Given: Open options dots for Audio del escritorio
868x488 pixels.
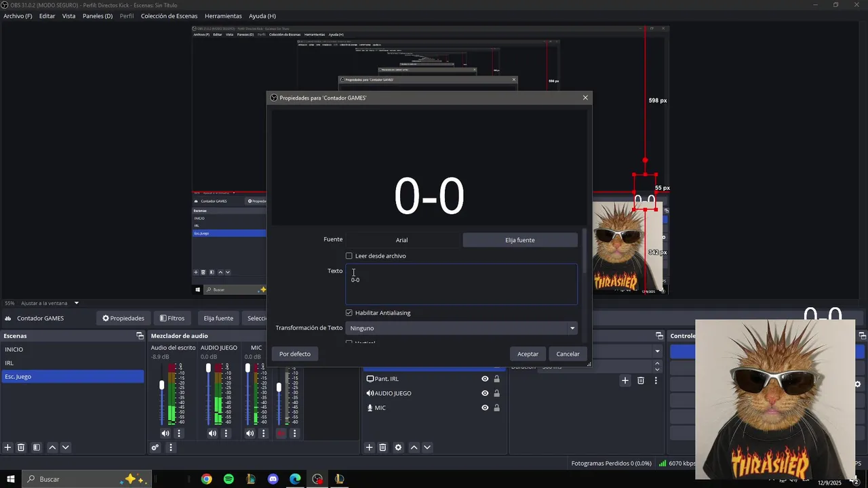Looking at the screenshot, I should (x=179, y=433).
